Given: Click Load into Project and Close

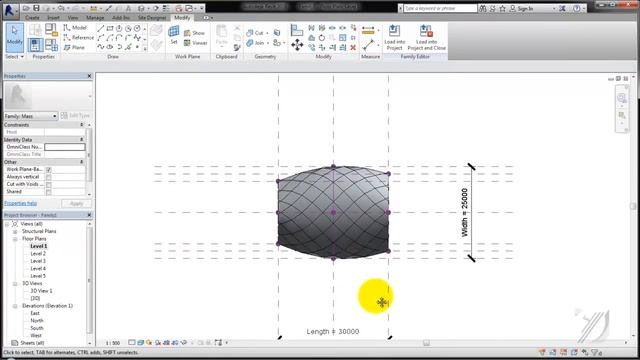Looking at the screenshot, I should (x=426, y=38).
